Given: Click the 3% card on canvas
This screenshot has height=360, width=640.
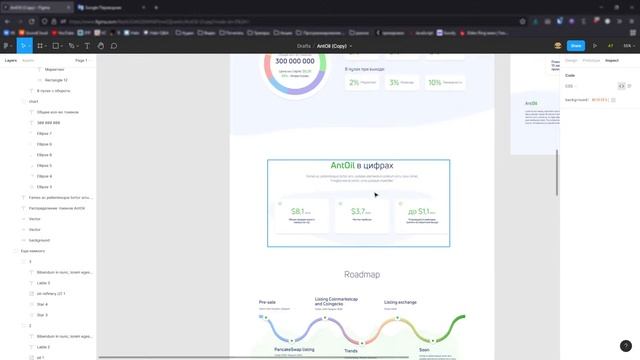Looking at the screenshot, I should [x=402, y=82].
